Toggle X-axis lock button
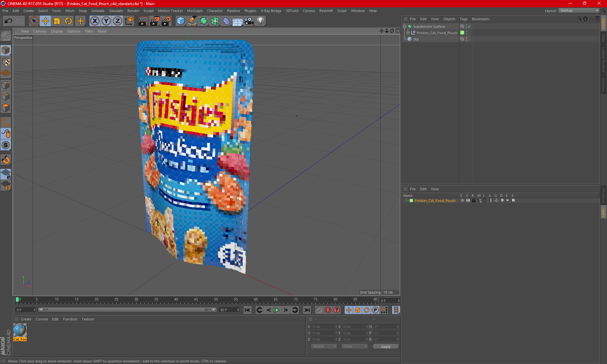This screenshot has height=364, width=607. 95,21
